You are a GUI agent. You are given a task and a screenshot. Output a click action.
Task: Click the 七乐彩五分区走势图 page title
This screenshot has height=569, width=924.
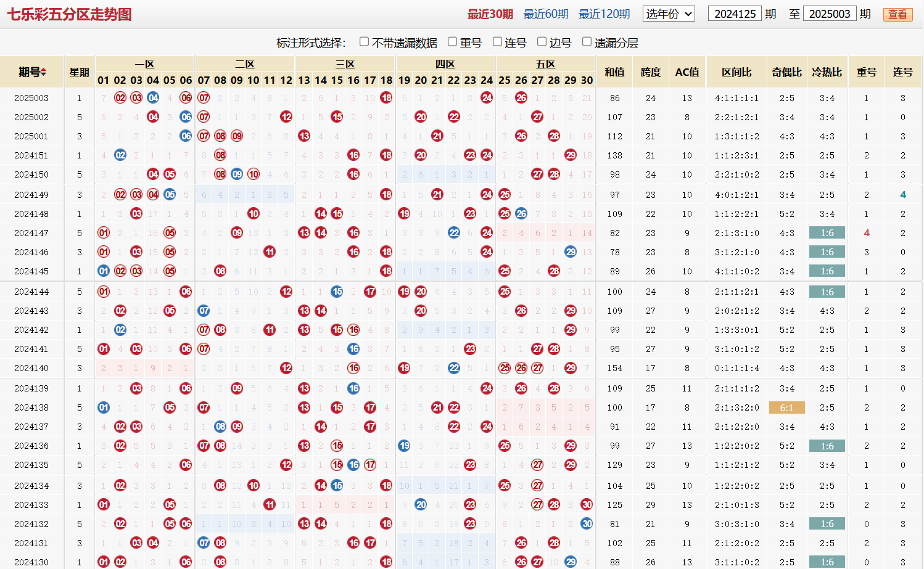click(69, 14)
